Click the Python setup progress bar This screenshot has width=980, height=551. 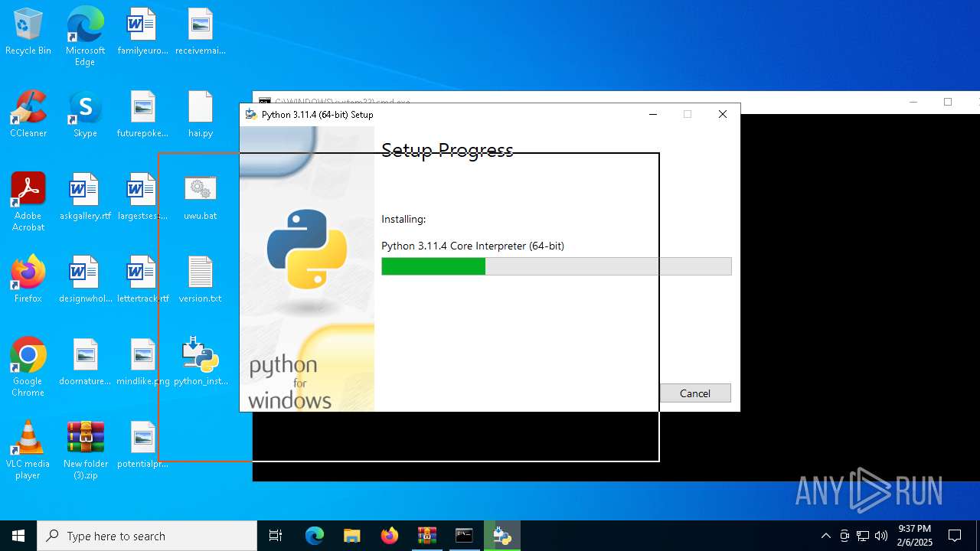coord(557,266)
